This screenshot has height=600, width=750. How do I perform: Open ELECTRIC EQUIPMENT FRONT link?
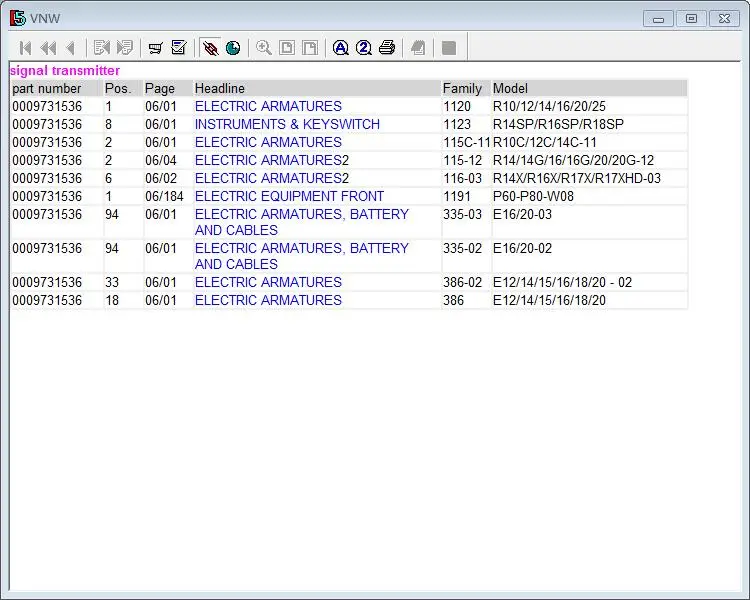click(x=289, y=197)
